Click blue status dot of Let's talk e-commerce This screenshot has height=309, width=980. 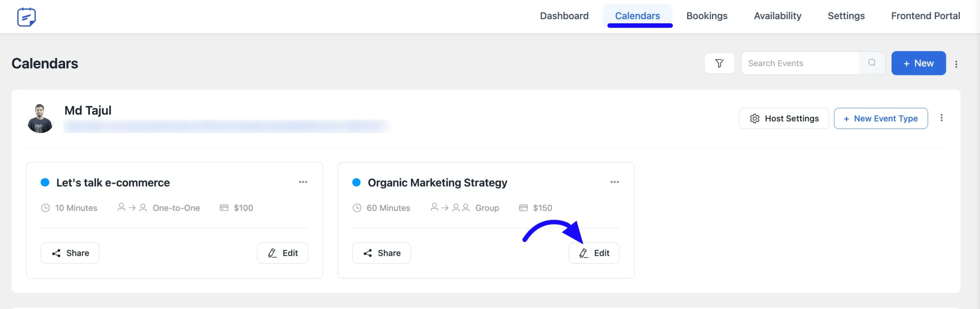(45, 182)
